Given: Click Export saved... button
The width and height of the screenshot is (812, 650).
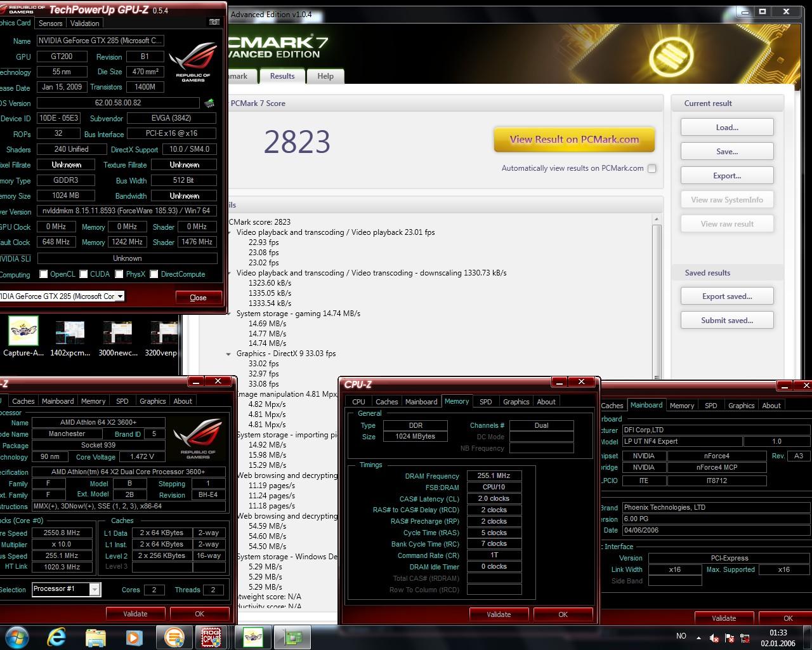Looking at the screenshot, I should 727,296.
